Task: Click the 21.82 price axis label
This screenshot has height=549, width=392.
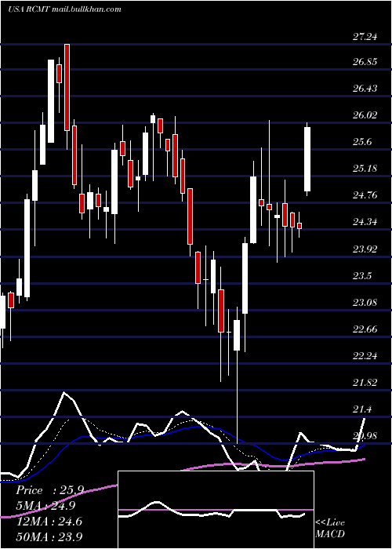Action: [x=365, y=383]
